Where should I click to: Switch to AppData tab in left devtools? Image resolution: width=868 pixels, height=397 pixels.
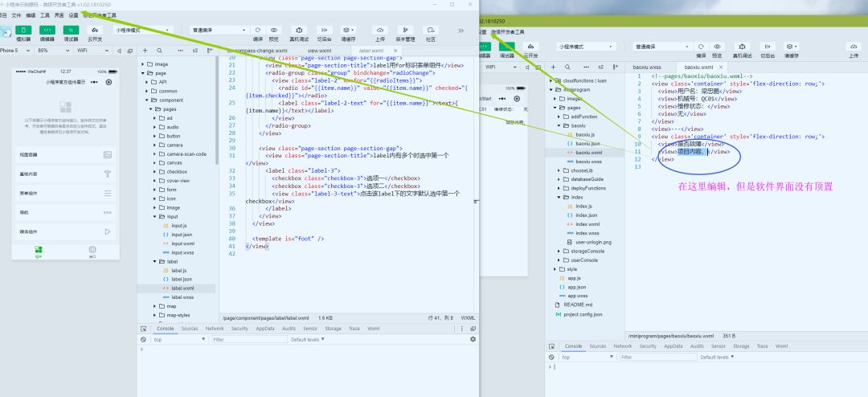coord(265,329)
